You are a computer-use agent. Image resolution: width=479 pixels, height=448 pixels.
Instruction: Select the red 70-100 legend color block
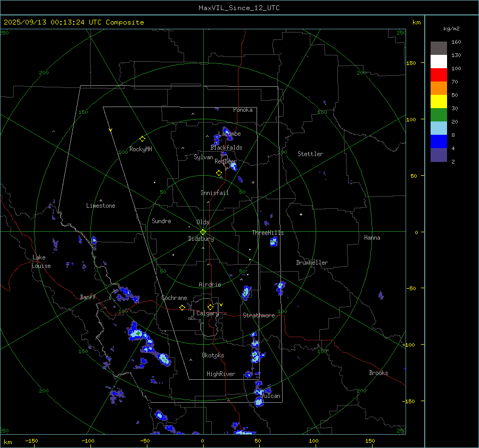point(439,75)
